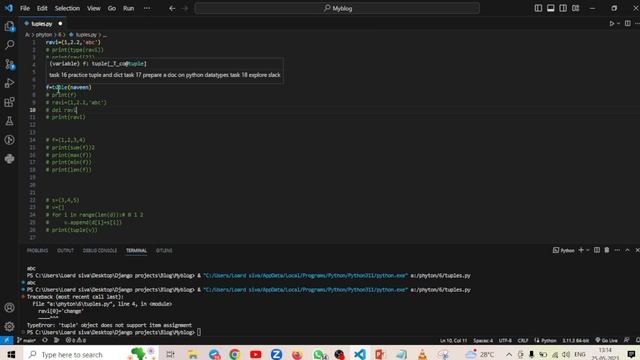This screenshot has height=360, width=640.
Task: Click the Ln 10, Col 11 cursor position indicator
Action: pos(453,340)
